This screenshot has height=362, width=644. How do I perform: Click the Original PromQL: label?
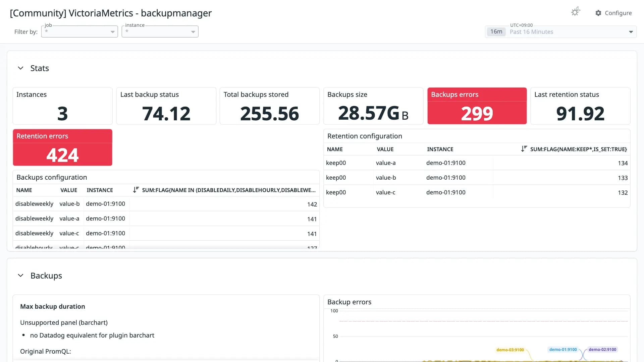pos(46,351)
